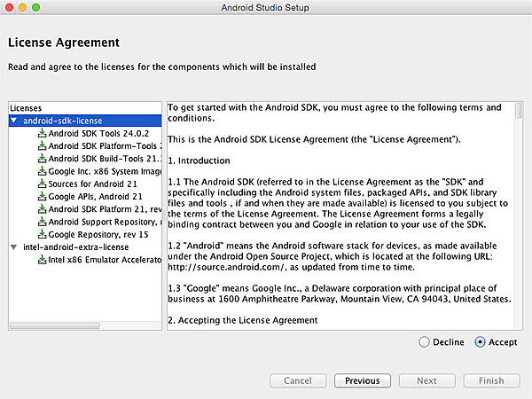Click icon beside Sources for Android 21

point(42,184)
